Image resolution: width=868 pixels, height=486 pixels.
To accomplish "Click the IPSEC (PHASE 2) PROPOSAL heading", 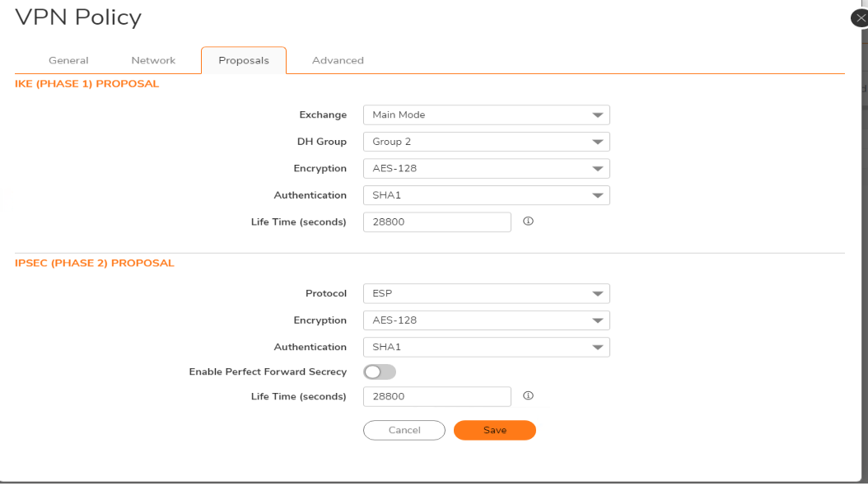I will (95, 263).
